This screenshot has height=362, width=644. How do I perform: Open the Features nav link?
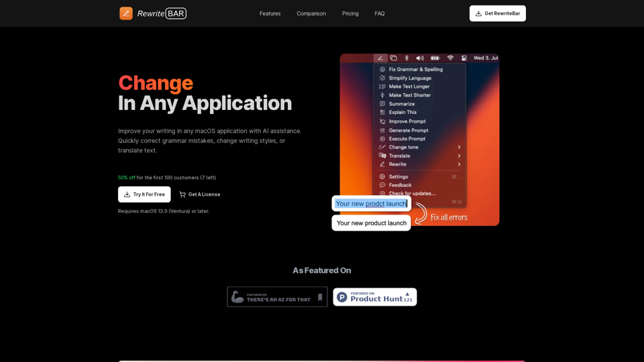pyautogui.click(x=270, y=13)
